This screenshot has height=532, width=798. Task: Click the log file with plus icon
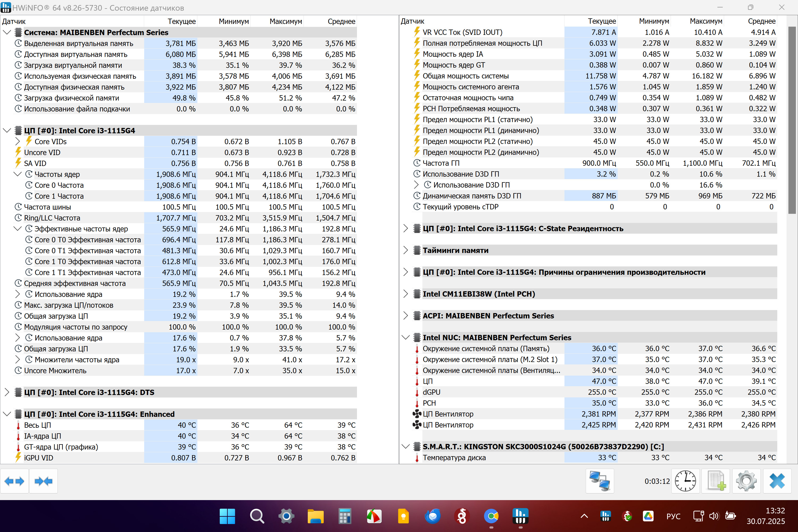(x=716, y=481)
